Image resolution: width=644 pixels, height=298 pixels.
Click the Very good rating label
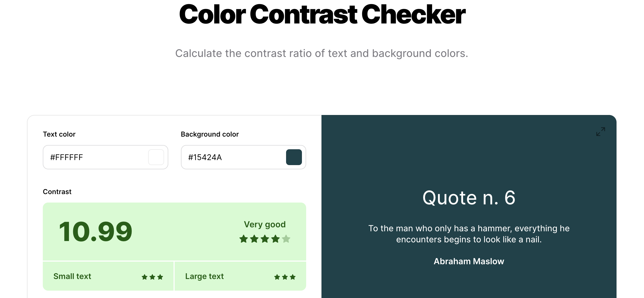pyautogui.click(x=265, y=224)
